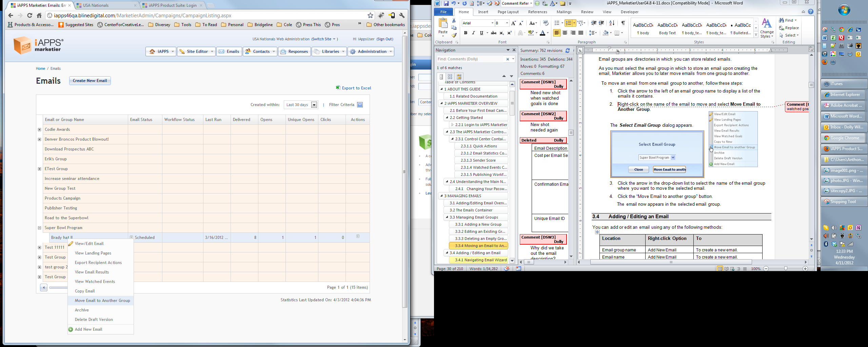Image resolution: width=868 pixels, height=347 pixels.
Task: Click the Sign Out link
Action: pyautogui.click(x=385, y=39)
